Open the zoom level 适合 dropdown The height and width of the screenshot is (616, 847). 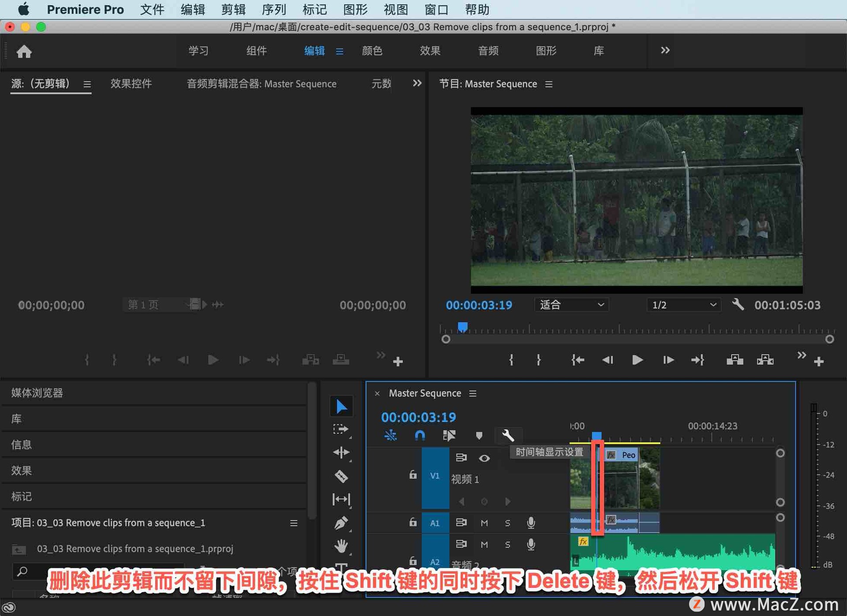(571, 305)
